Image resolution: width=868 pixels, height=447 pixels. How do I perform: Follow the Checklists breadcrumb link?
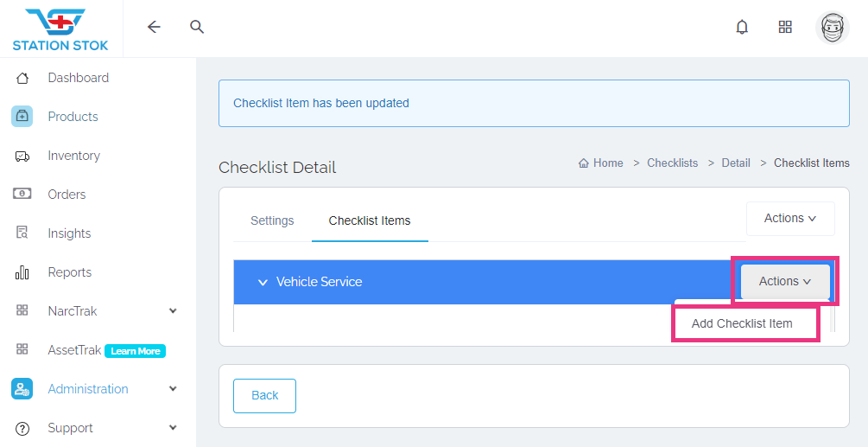[672, 163]
